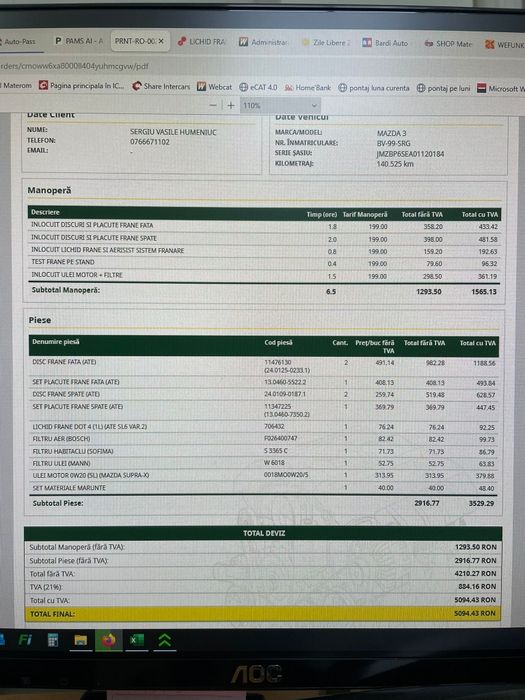Click the Bardi Auto tab favicon
The image size is (525, 700).
[367, 43]
